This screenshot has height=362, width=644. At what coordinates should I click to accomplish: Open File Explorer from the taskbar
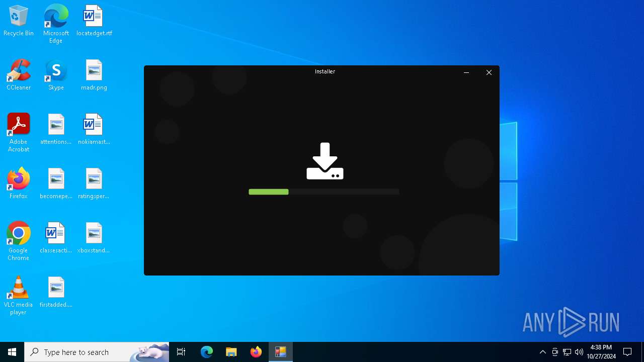231,352
